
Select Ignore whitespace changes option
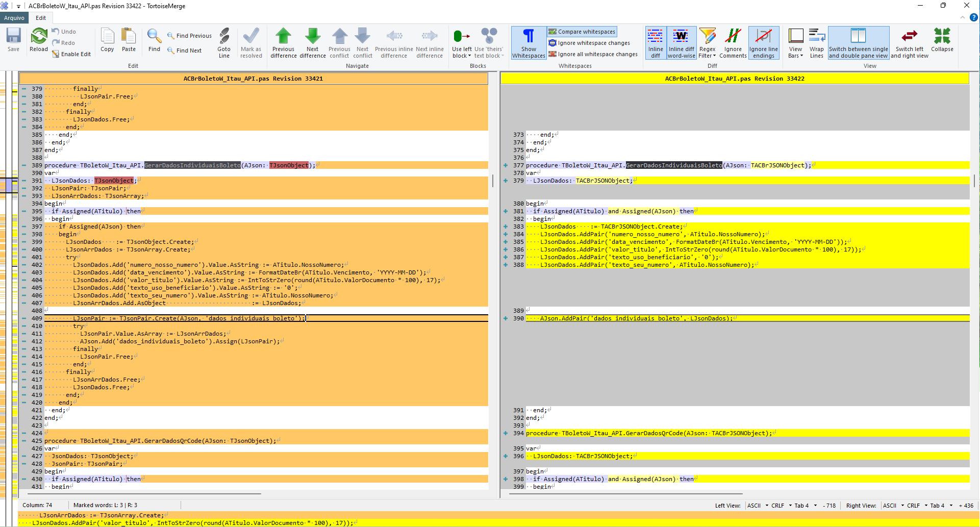(x=589, y=43)
